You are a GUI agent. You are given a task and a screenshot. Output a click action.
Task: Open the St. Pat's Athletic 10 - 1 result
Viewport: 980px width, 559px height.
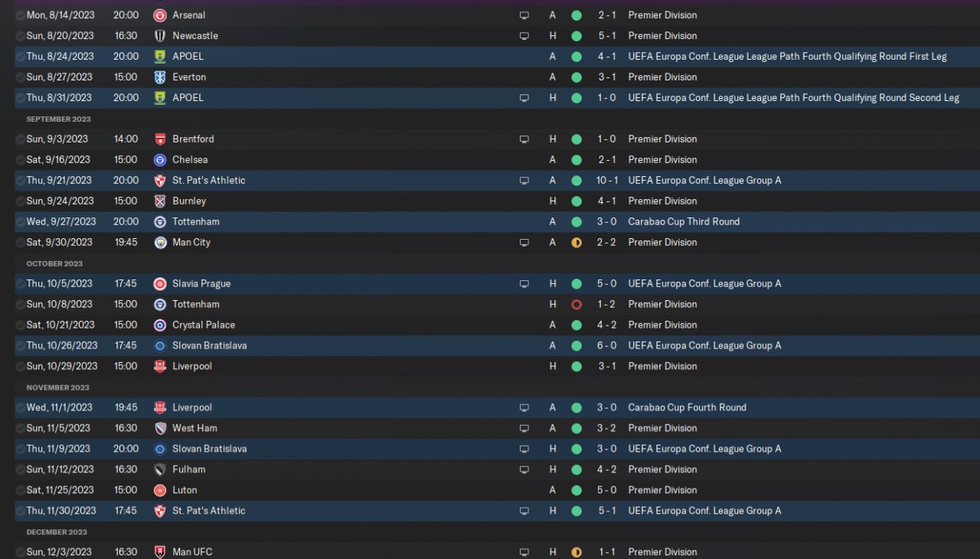click(606, 181)
